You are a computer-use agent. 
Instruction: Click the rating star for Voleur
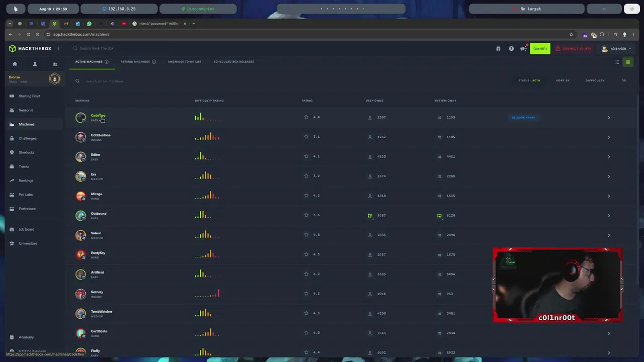[x=306, y=235]
